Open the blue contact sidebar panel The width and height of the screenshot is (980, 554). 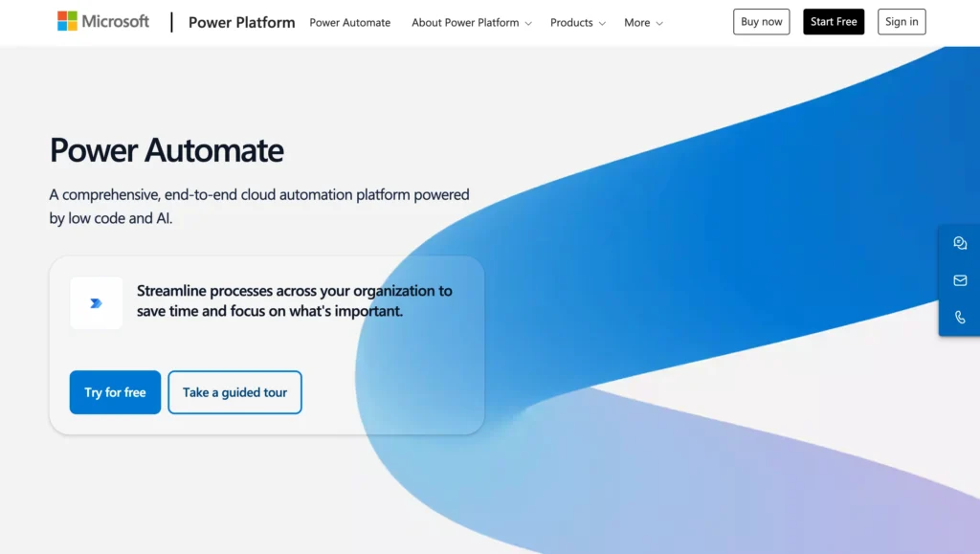tap(960, 280)
